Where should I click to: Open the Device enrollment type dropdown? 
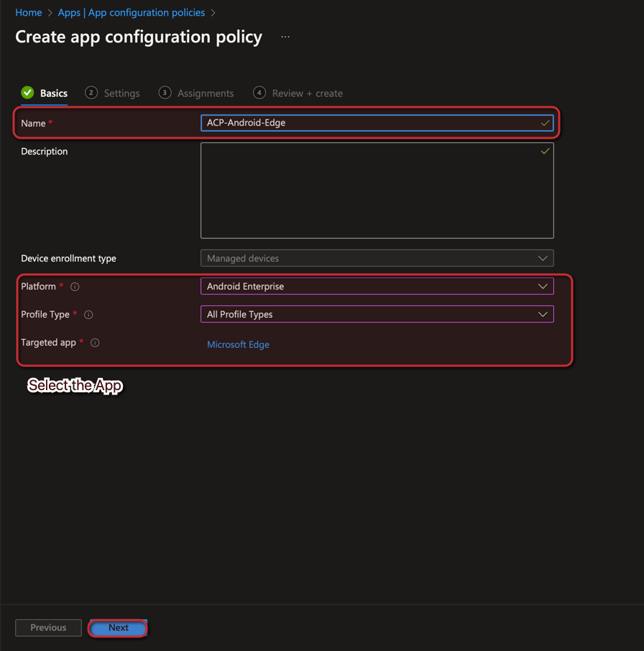pyautogui.click(x=377, y=258)
